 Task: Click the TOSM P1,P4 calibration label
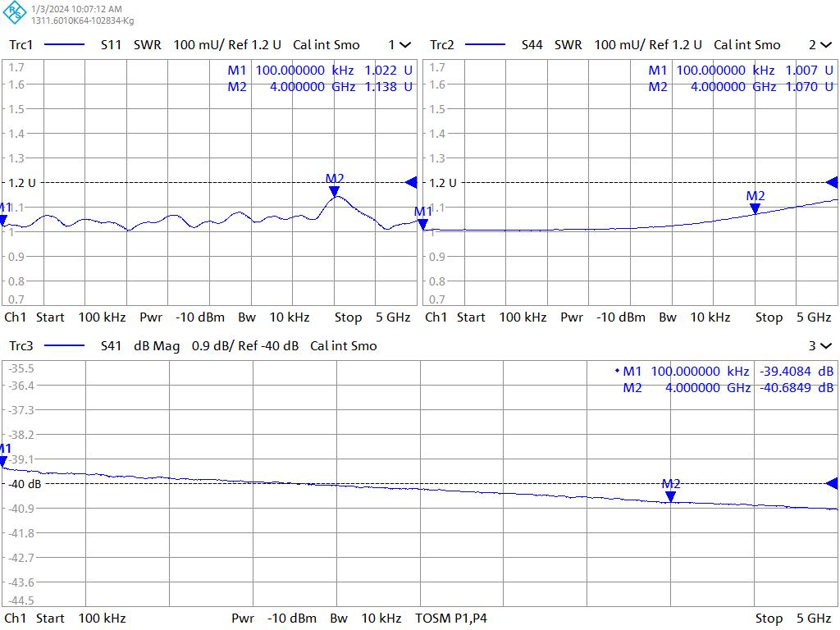pos(451,619)
